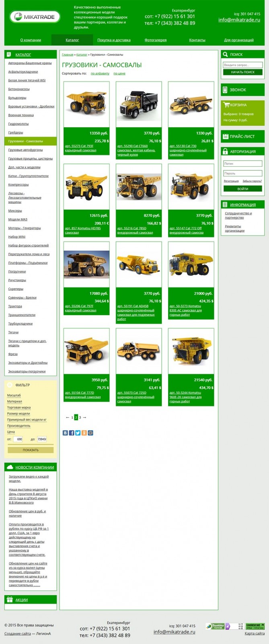Go to next page arrow
Image resolution: width=269 pixels, height=644 pixels.
(x=84, y=417)
